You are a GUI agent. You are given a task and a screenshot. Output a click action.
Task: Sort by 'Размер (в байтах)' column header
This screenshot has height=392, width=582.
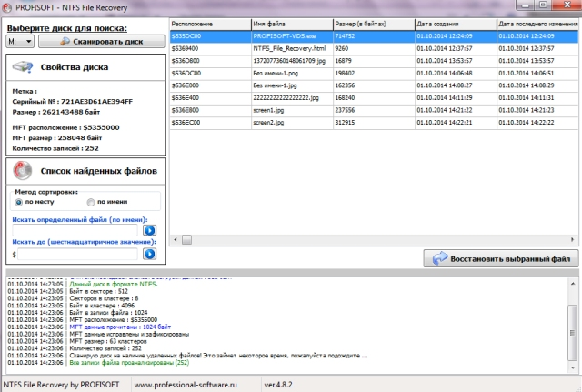(x=373, y=23)
